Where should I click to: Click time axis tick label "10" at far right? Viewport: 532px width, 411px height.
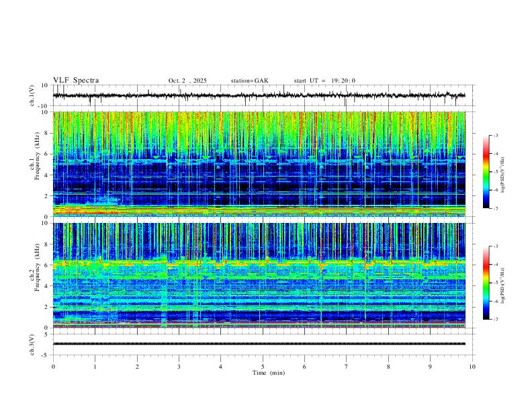[x=472, y=367]
